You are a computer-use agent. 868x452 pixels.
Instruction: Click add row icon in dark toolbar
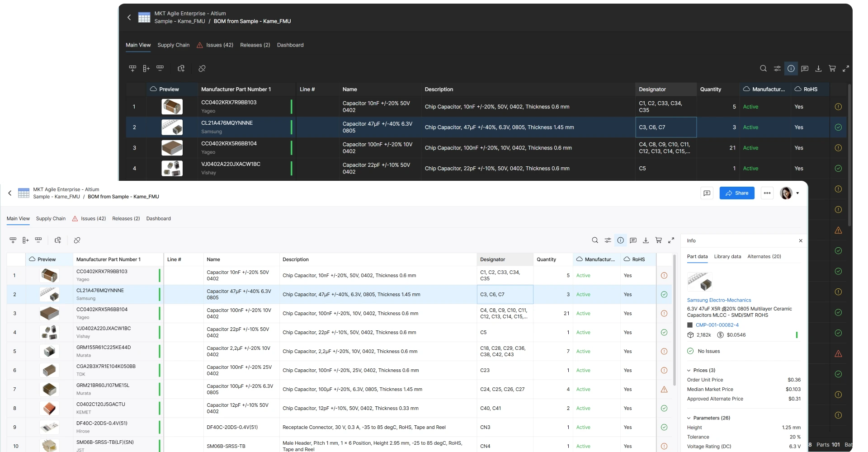[132, 68]
